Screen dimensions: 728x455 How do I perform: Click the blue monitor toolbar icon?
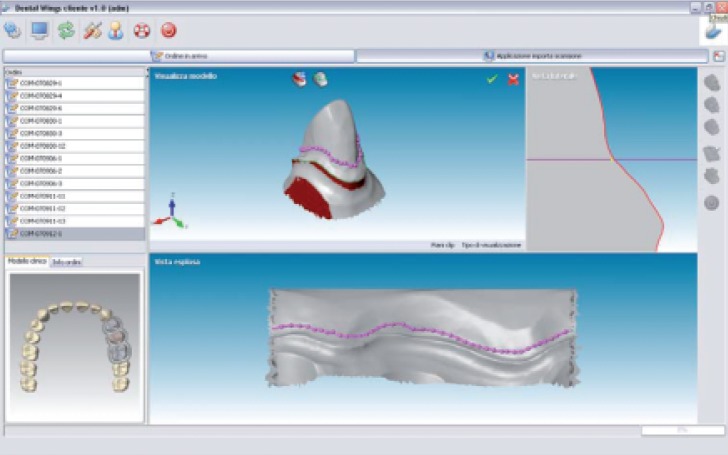40,30
